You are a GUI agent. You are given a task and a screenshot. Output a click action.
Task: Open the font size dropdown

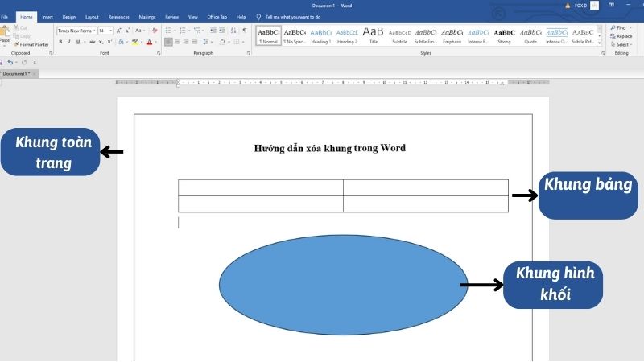[111, 31]
